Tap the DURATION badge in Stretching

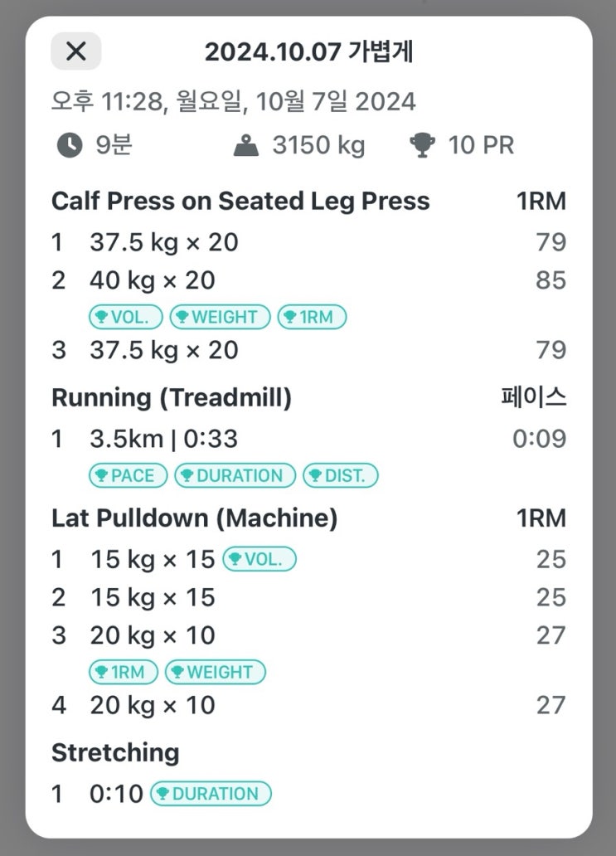pos(211,794)
